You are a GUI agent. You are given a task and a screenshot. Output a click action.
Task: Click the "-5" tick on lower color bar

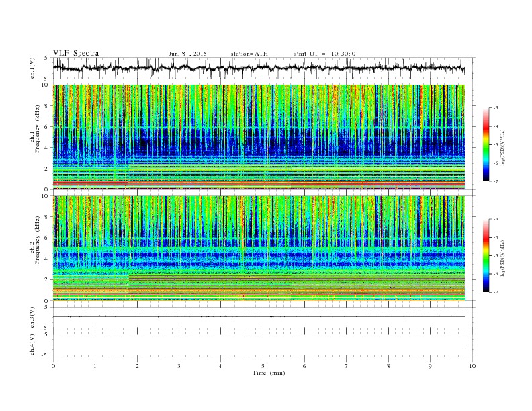point(496,256)
